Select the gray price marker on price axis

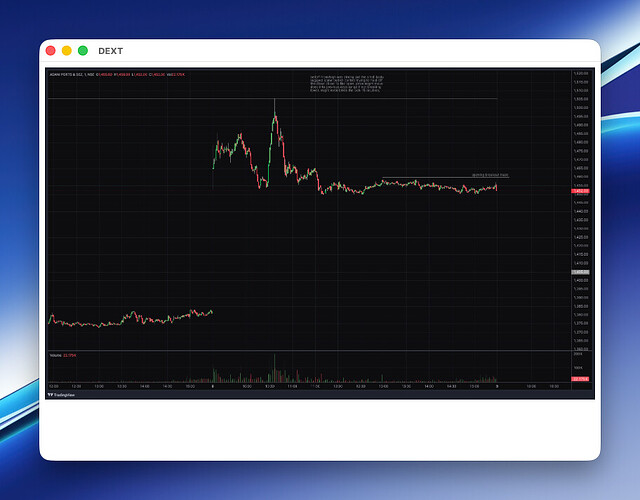579,272
